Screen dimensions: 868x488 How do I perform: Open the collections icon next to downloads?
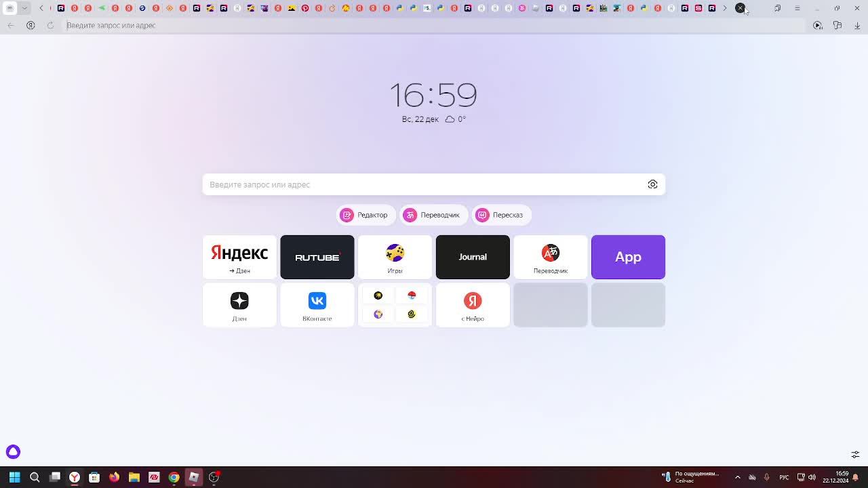click(x=837, y=25)
